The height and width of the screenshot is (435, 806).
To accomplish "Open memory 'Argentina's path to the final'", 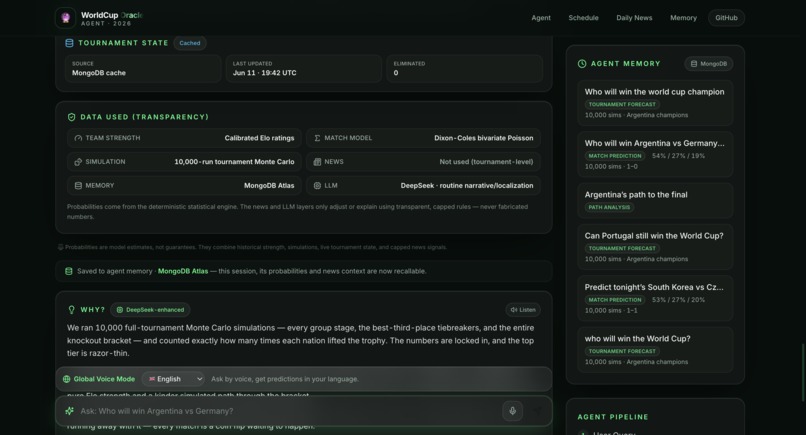I will (655, 201).
